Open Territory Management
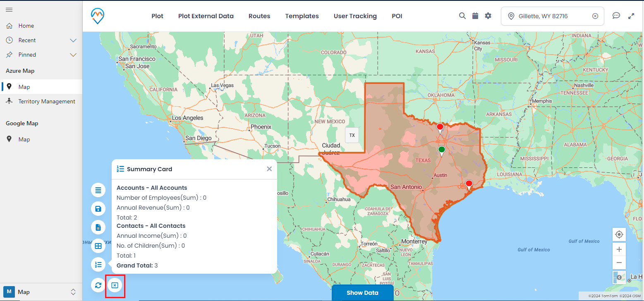The image size is (644, 301). [x=41, y=101]
